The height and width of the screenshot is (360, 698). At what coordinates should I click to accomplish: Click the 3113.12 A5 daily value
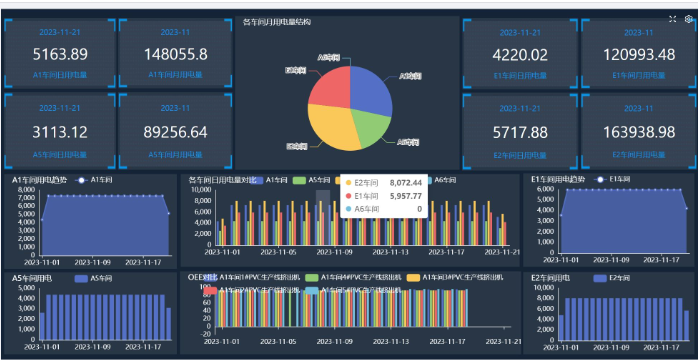60,132
